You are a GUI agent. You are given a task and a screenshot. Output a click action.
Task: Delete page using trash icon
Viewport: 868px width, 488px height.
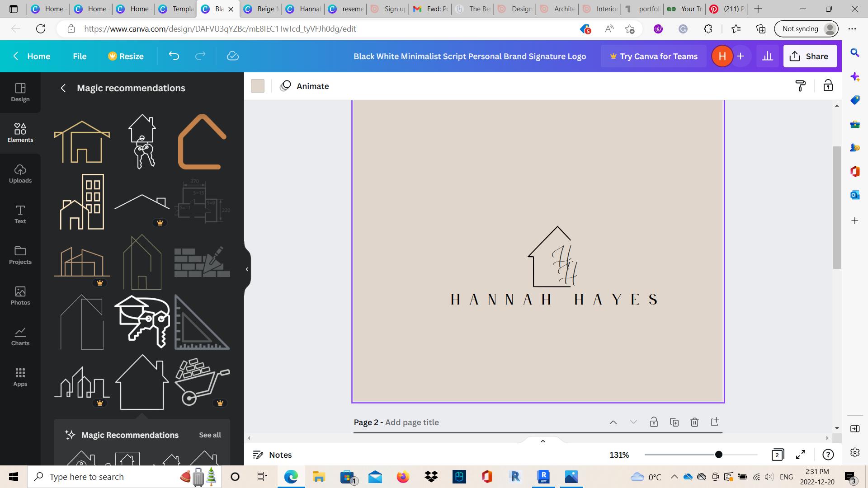[694, 422]
